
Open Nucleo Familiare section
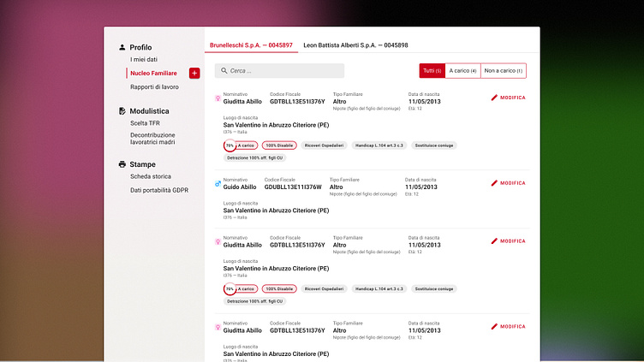153,73
